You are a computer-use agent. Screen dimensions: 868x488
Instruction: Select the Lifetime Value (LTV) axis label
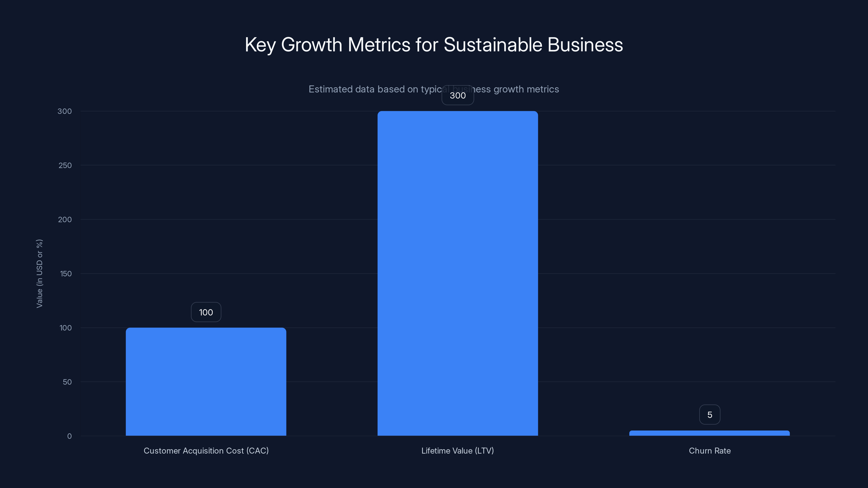pos(458,451)
